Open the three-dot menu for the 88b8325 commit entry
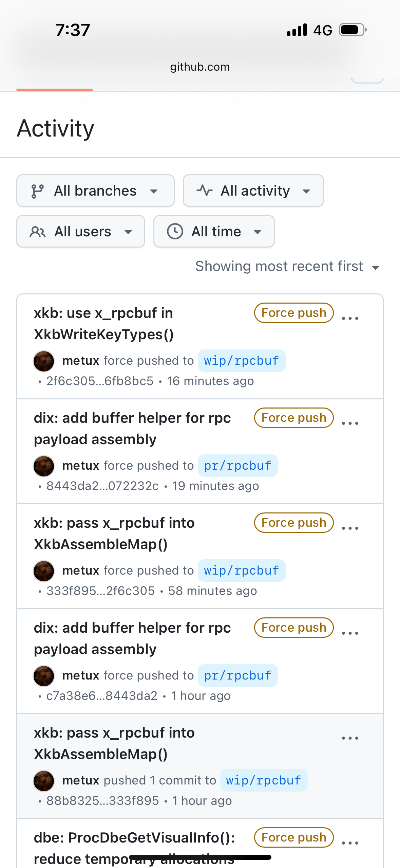 click(350, 738)
